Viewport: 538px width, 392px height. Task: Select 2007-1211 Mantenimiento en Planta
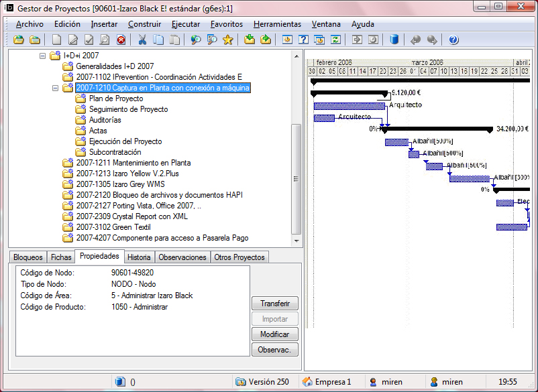(133, 163)
